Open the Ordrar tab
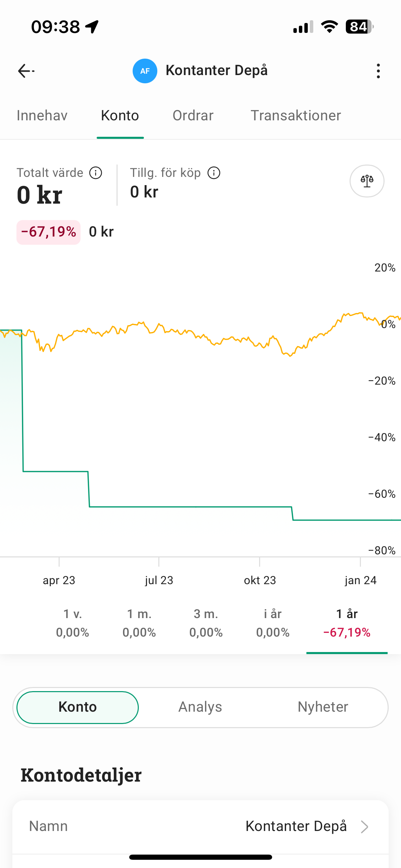401x868 pixels. click(x=193, y=116)
